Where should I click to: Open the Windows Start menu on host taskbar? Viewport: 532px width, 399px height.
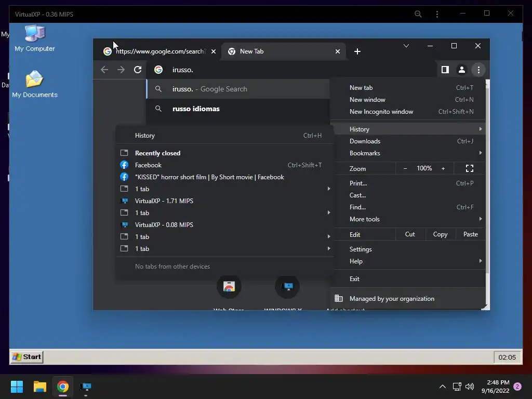[x=17, y=387]
